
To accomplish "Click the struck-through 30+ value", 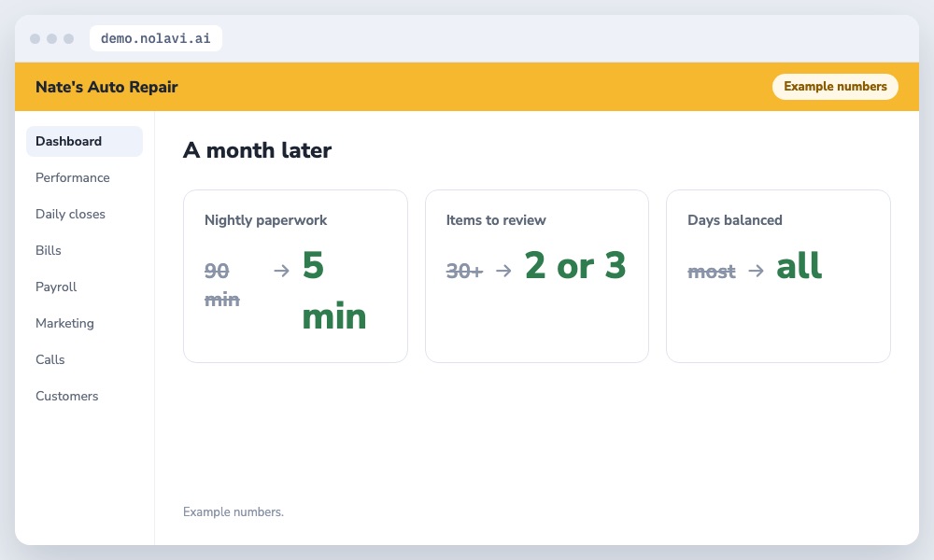I will pos(464,272).
